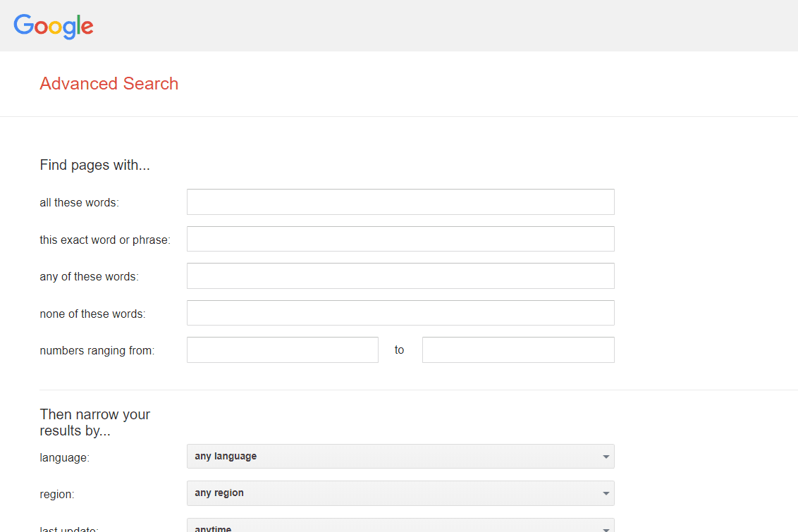Click the 'none of these words' text field
Screen dimensions: 798x532
click(x=400, y=313)
